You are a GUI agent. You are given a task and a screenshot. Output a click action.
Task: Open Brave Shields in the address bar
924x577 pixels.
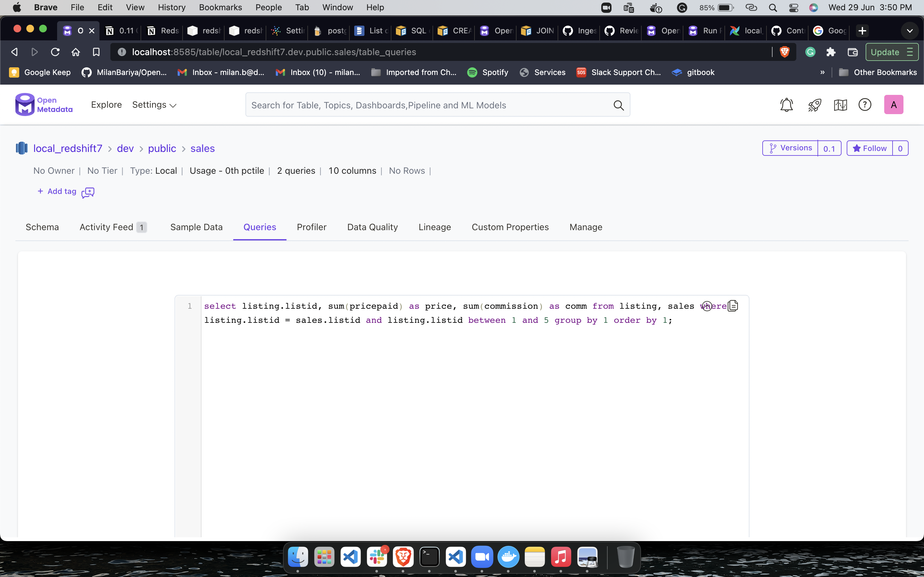pos(785,52)
